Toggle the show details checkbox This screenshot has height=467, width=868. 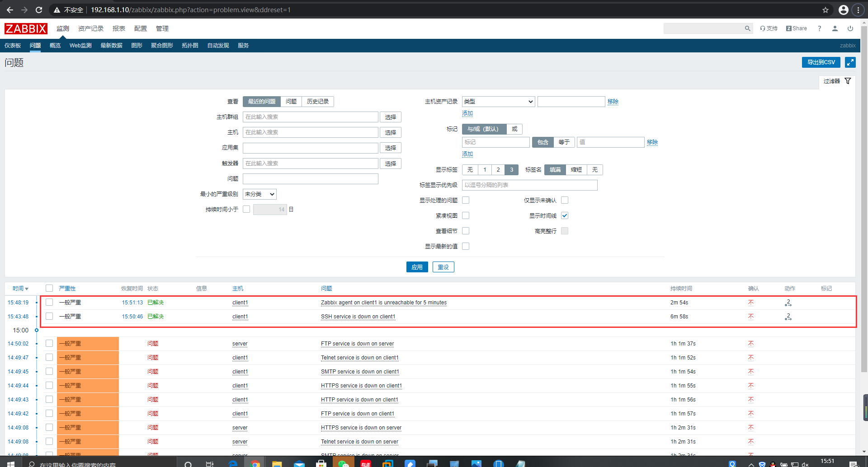click(466, 231)
